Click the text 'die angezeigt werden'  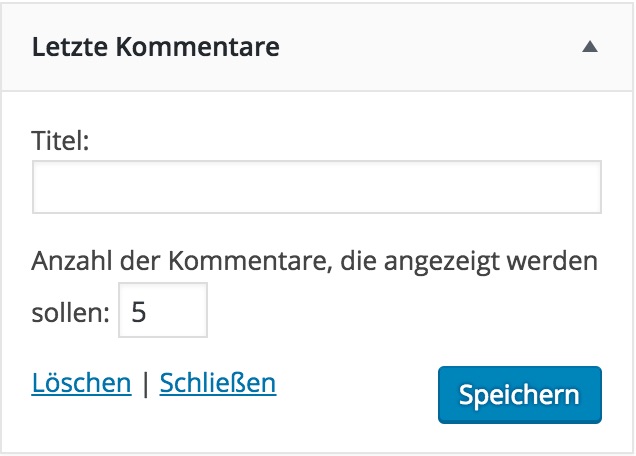(x=469, y=262)
